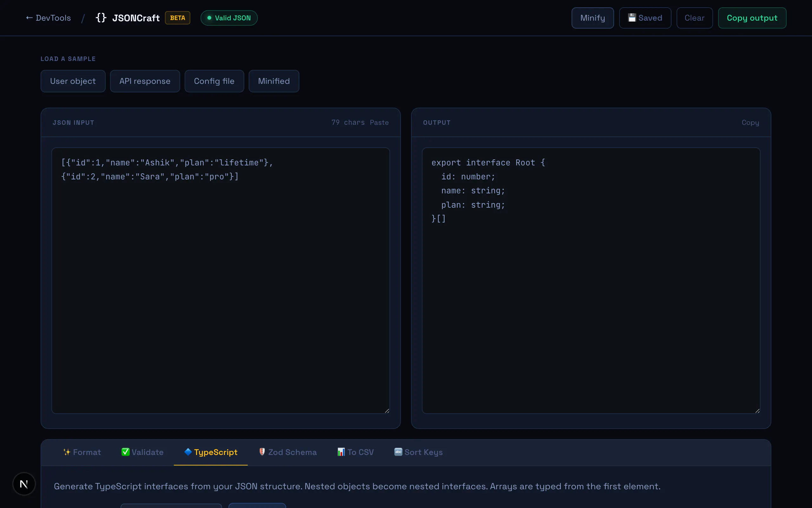Click the 'export interface Root {' line
The height and width of the screenshot is (508, 812).
[x=488, y=163]
